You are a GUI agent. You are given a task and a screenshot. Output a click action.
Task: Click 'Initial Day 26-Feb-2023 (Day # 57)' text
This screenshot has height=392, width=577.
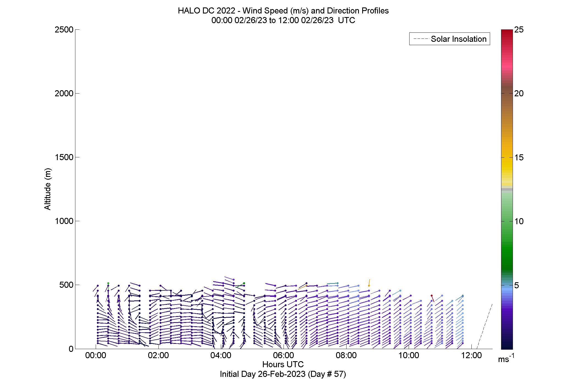[283, 374]
